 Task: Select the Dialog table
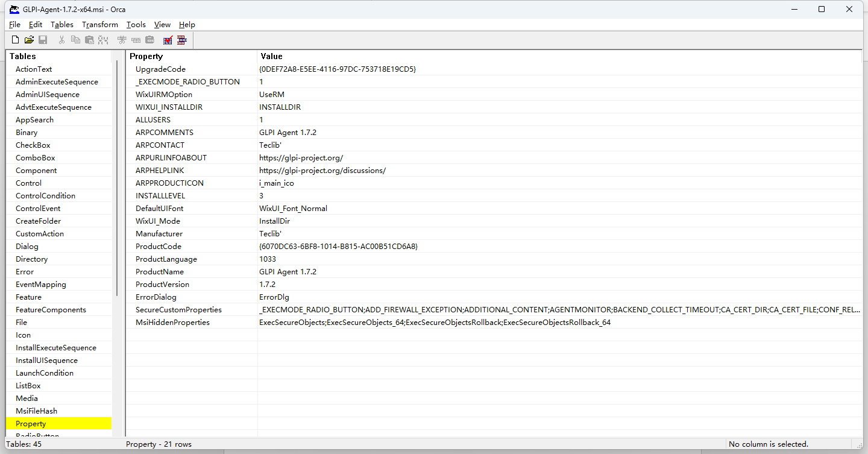[27, 247]
